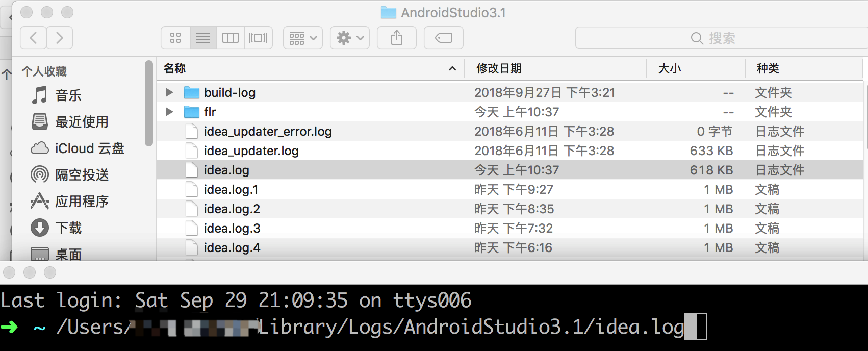
Task: Open iCloud 云盘 in the sidebar
Action: (78, 148)
